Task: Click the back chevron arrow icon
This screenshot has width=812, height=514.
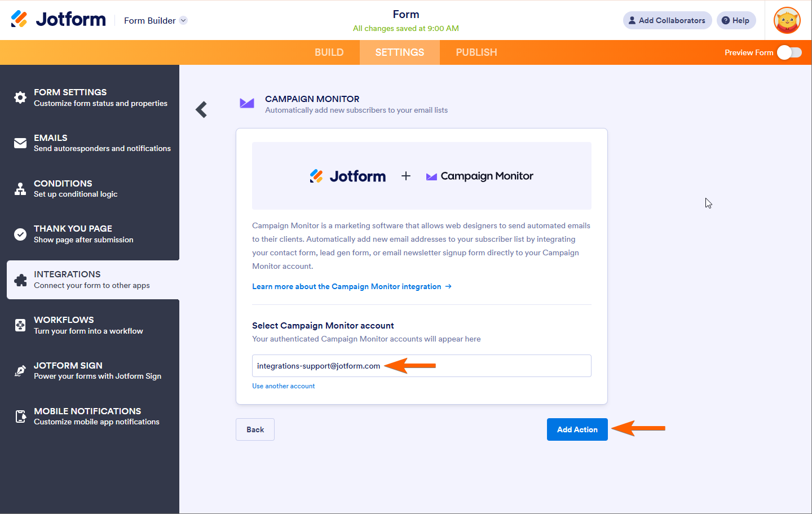Action: coord(201,109)
